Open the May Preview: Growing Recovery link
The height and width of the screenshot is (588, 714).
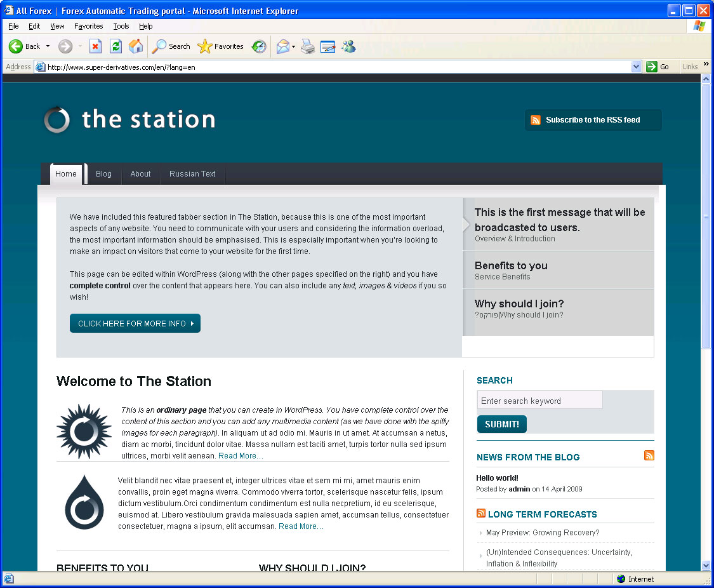coord(543,533)
